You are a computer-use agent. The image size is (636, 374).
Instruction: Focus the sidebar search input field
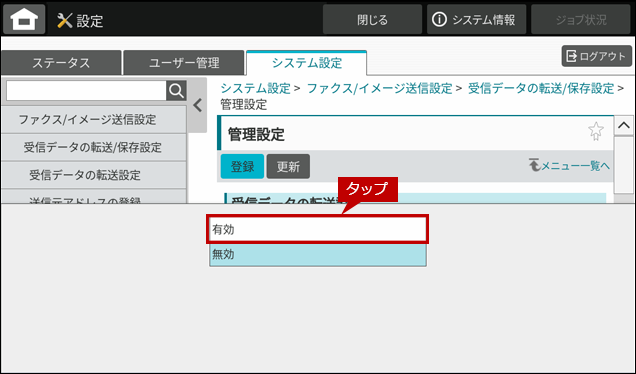click(x=86, y=91)
